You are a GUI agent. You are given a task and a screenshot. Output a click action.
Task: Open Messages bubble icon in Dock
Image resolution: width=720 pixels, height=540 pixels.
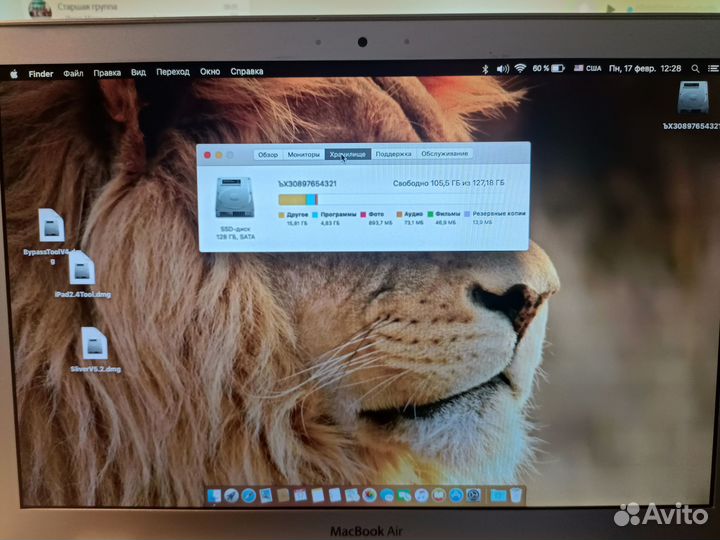click(387, 495)
